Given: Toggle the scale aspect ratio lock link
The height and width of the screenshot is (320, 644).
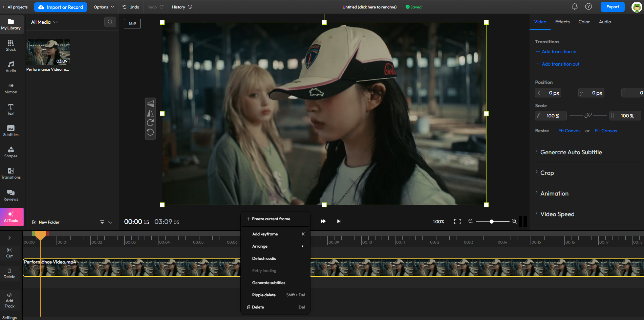Looking at the screenshot, I should [588, 116].
